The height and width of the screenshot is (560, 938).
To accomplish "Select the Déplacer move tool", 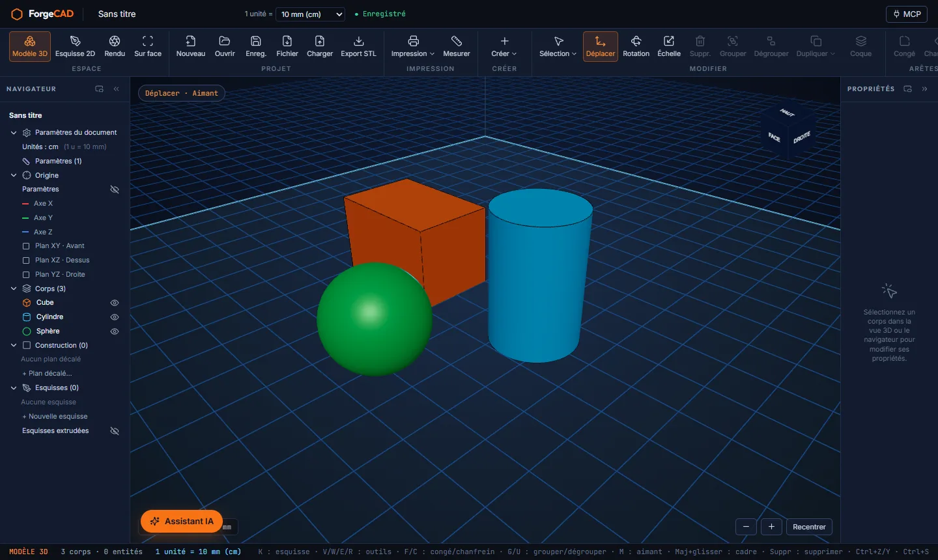I will (601, 46).
